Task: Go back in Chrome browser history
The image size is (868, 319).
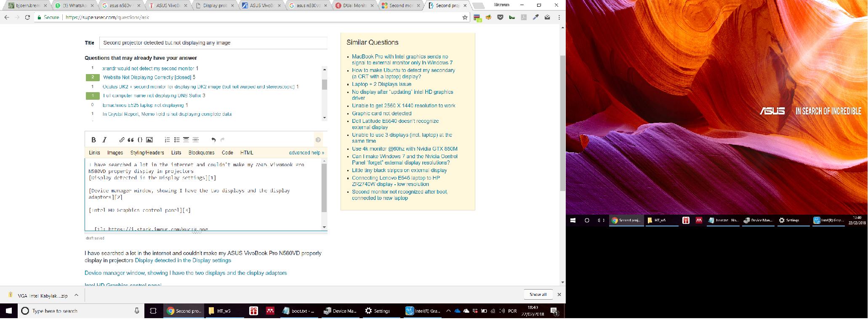Action: (x=7, y=17)
